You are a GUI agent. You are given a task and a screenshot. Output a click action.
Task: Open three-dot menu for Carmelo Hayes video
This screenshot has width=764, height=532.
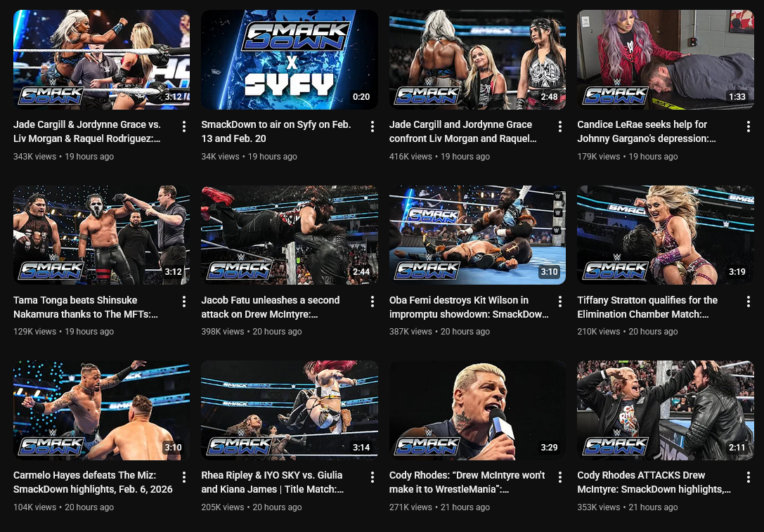[x=183, y=477]
